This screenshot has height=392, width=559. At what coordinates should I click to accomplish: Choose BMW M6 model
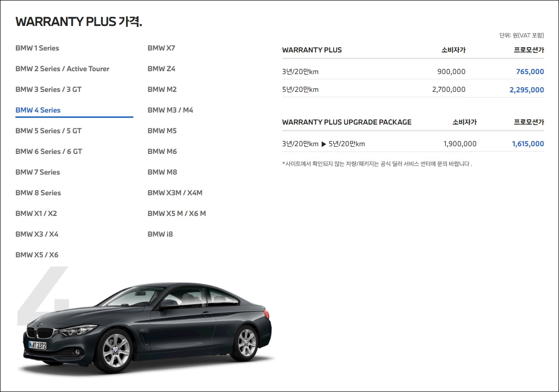tap(162, 152)
